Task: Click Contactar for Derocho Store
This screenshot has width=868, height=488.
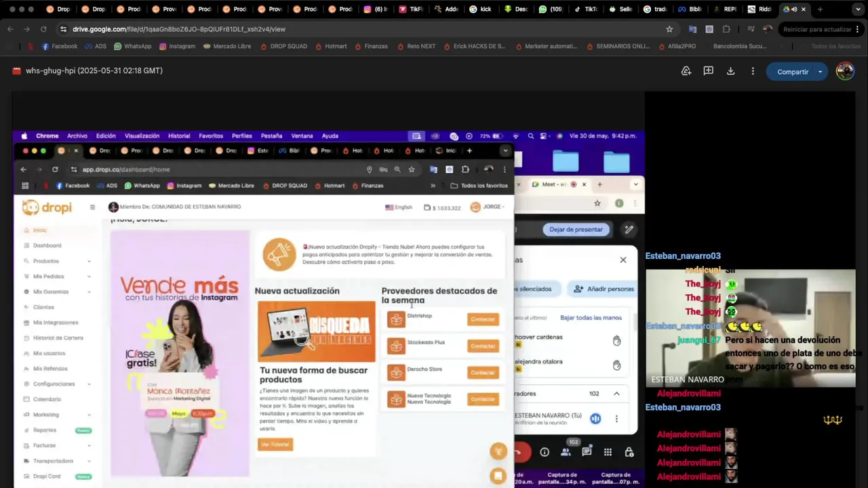Action: (483, 373)
